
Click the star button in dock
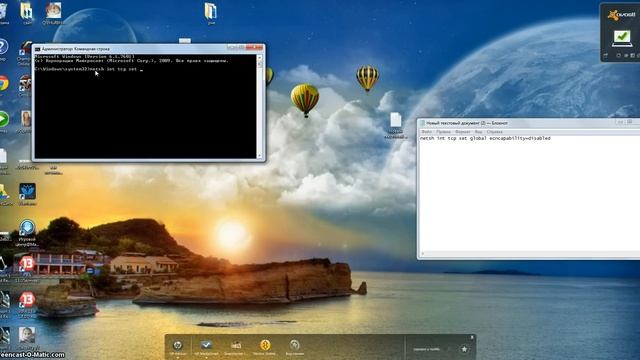point(464,349)
